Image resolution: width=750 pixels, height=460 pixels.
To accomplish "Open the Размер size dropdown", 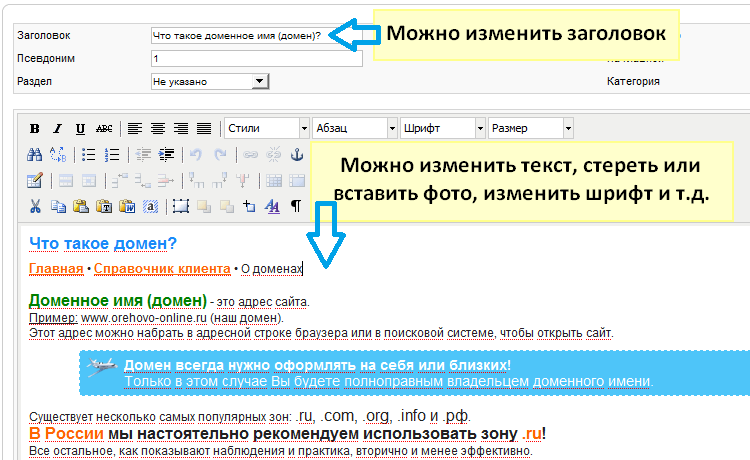I will click(530, 128).
